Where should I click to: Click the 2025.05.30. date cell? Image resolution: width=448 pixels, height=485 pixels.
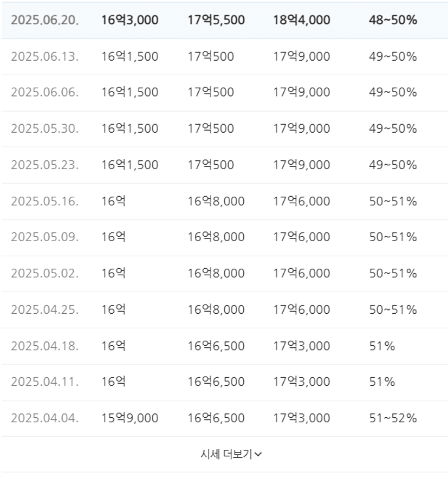pos(45,128)
